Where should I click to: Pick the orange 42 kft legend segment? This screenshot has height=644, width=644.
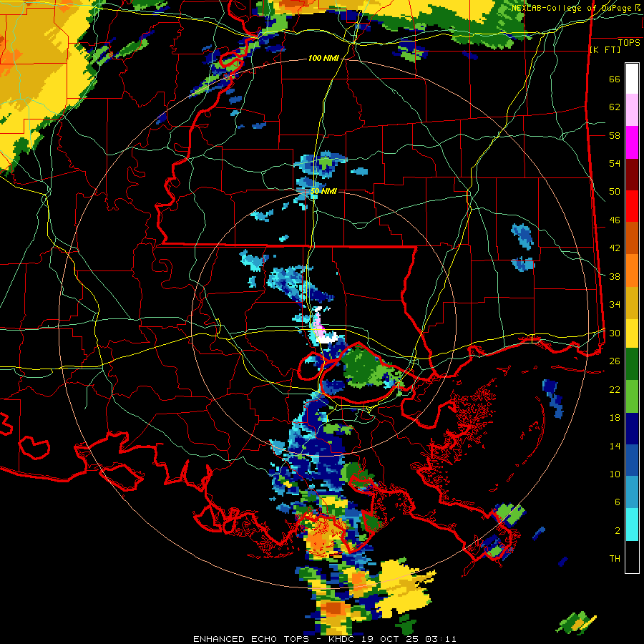[x=632, y=270]
